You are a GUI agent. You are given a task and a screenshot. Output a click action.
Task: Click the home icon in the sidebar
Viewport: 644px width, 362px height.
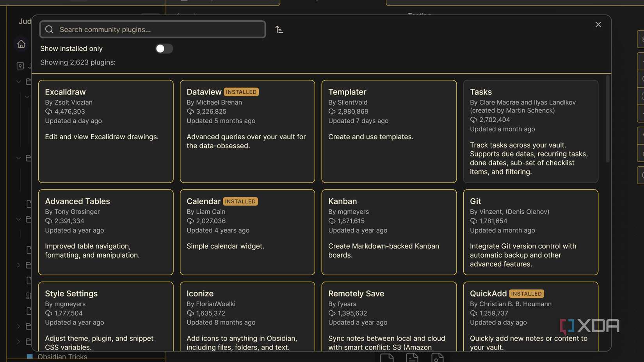21,44
